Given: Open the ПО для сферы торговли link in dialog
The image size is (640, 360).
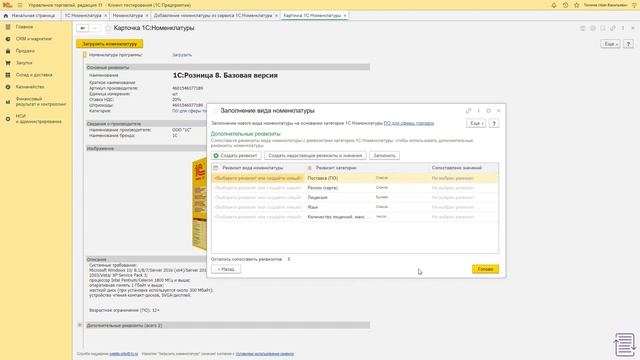Looking at the screenshot, I should coord(409,123).
